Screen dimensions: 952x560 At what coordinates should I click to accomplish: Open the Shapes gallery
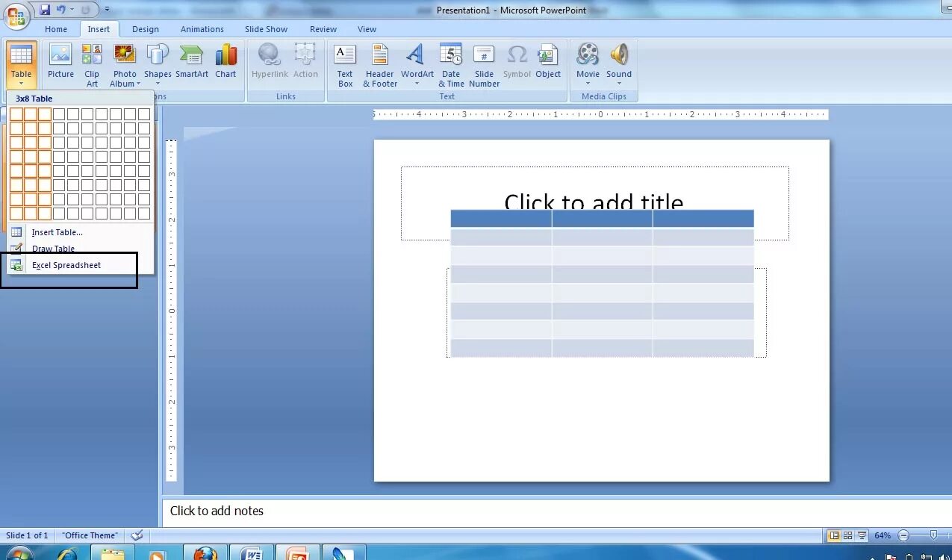(x=158, y=65)
